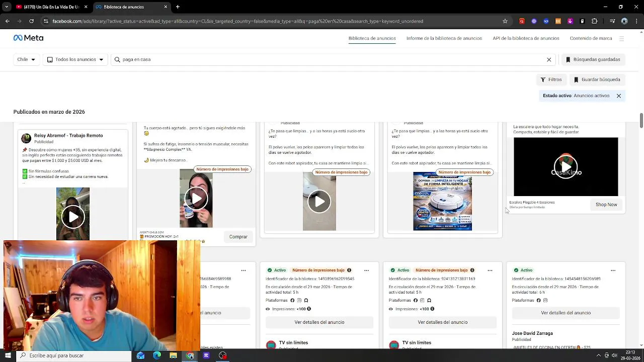
Task: Play the Magnesio Complex ad video
Action: coord(196,198)
